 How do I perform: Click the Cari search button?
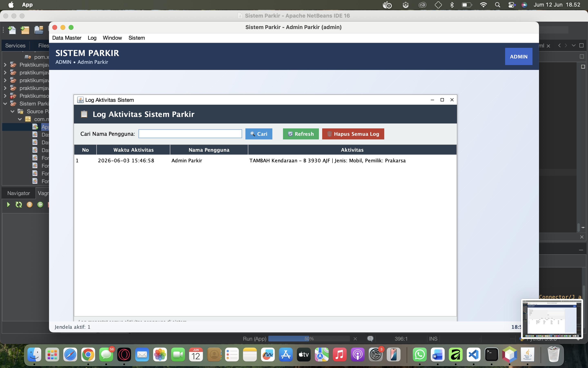click(x=259, y=134)
